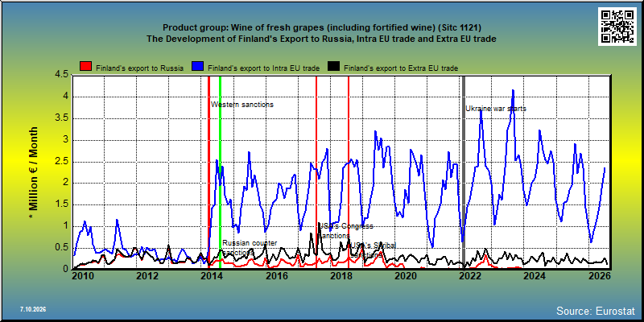Click the "Ukraine war starts" annotation
644x322 pixels.
coord(496,109)
